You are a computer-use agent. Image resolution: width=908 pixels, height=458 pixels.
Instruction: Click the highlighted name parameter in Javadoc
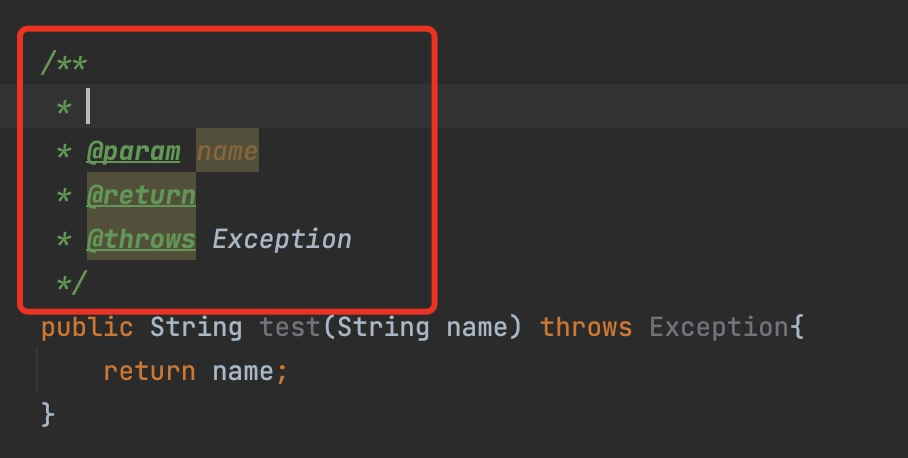227,151
